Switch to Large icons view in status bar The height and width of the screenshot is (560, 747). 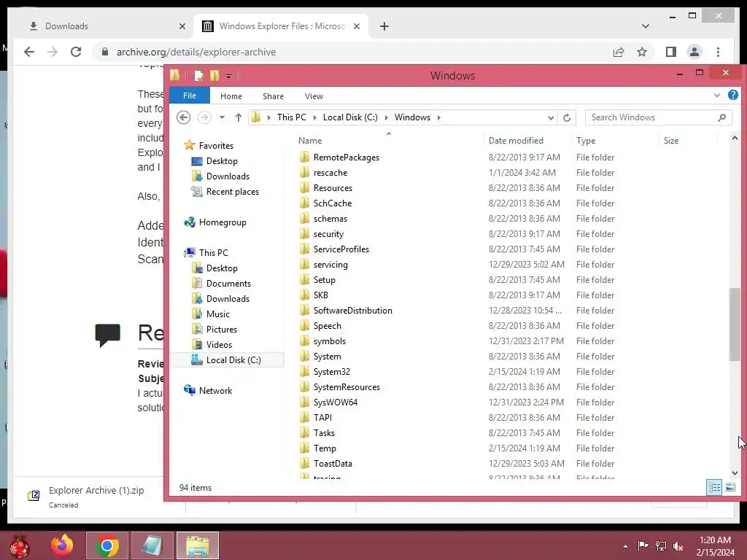[x=729, y=487]
